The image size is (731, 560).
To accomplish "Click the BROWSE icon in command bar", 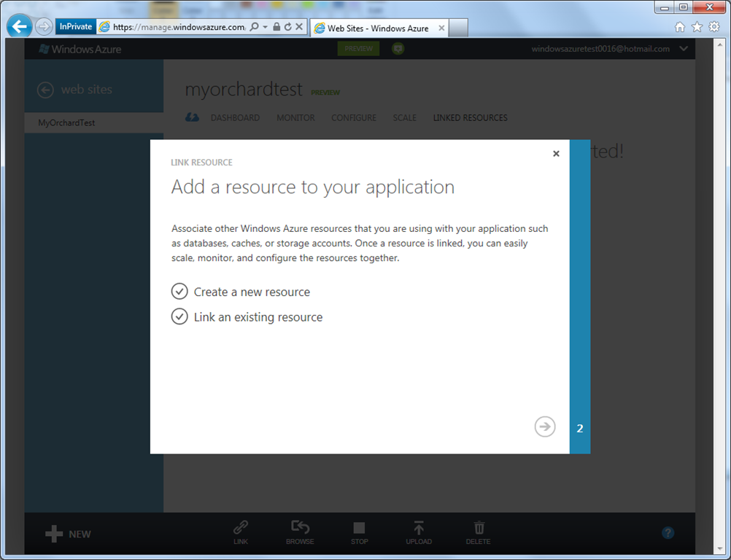I will click(300, 528).
